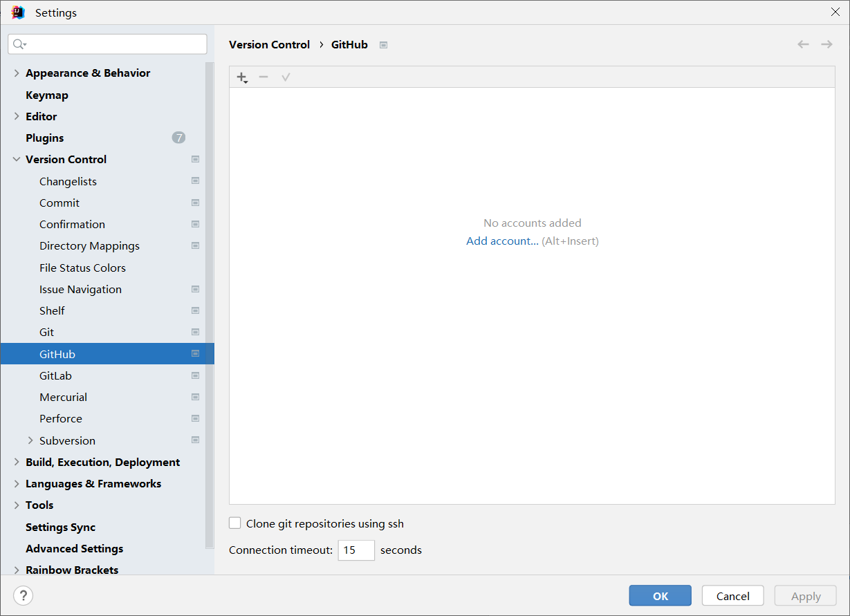Click the project settings icon next to Commit
Viewport: 850px width, 616px height.
[x=195, y=203]
